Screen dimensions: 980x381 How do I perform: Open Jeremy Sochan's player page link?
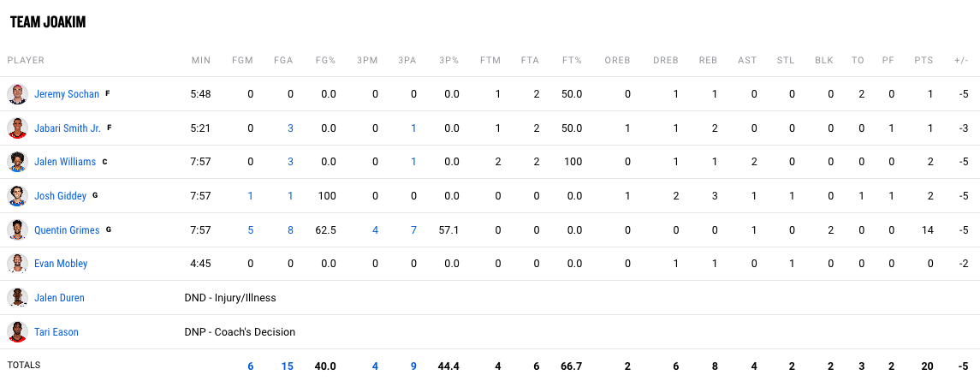[x=67, y=94]
